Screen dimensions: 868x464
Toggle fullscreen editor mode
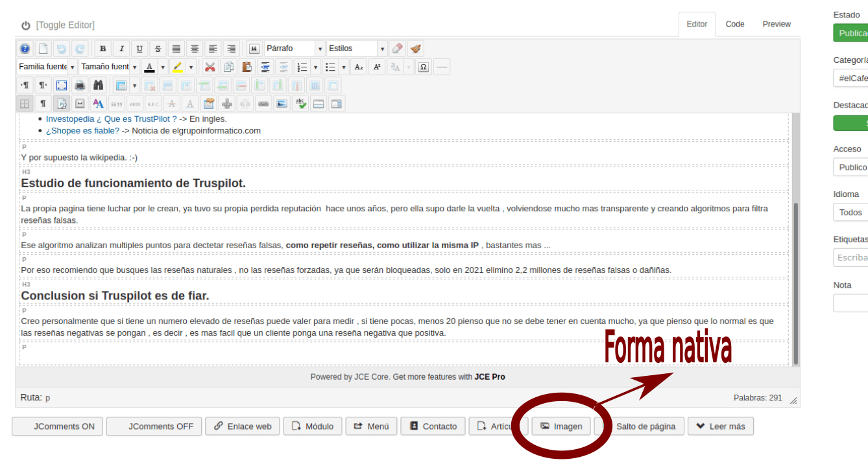coord(61,85)
